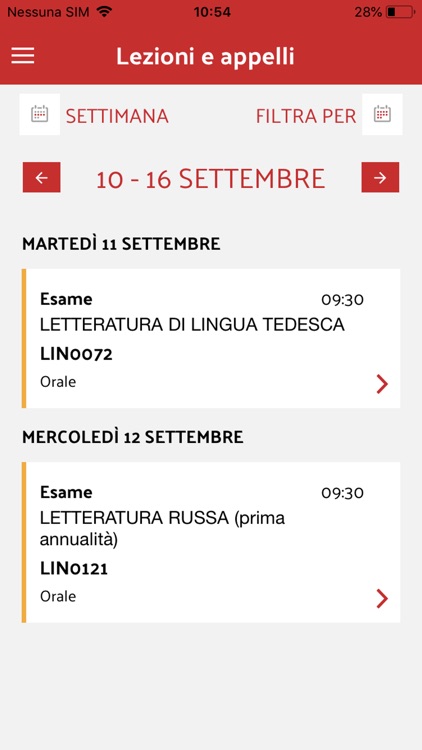The image size is (422, 750).
Task: Open Letteratura di Lingua Tedesca chevron
Action: pos(382,384)
